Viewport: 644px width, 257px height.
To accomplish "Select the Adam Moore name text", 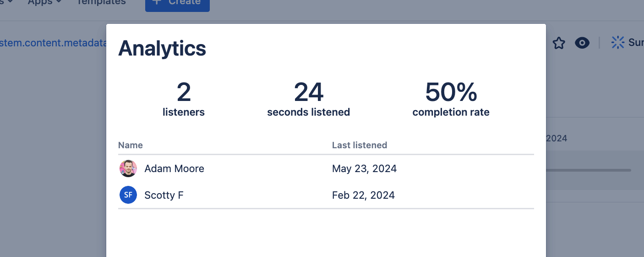I will [x=174, y=168].
